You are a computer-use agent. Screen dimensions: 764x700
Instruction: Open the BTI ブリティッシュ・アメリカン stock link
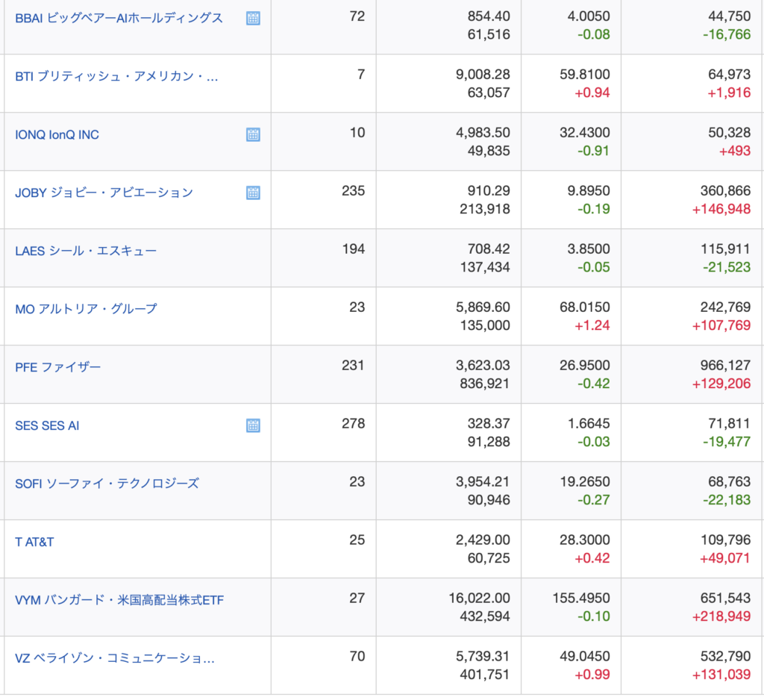click(116, 76)
